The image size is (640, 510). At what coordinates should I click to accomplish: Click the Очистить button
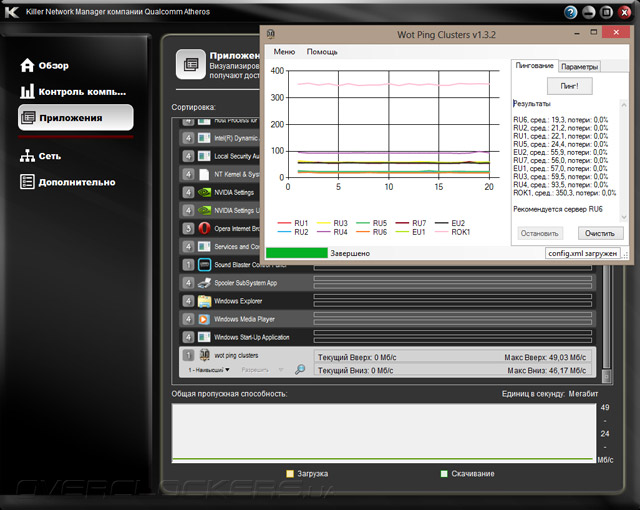tap(600, 233)
